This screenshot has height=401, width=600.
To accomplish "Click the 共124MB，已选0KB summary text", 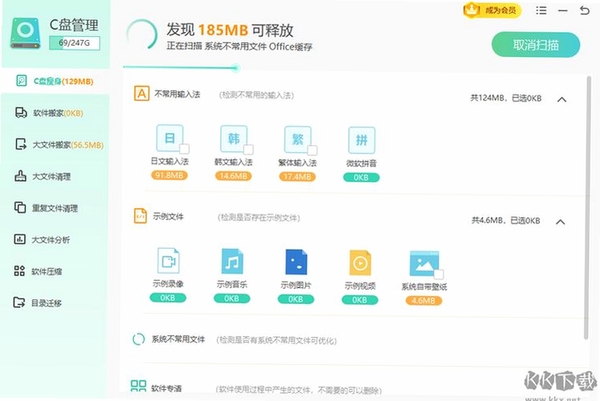I will (506, 98).
